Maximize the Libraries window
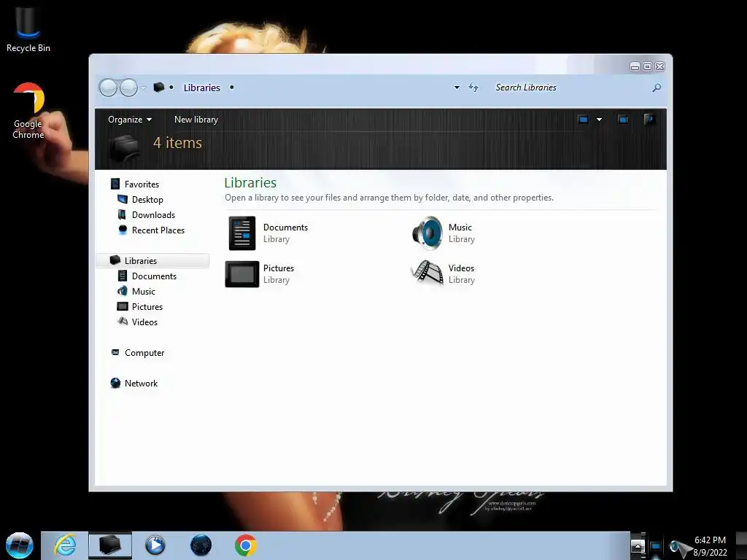 648,66
